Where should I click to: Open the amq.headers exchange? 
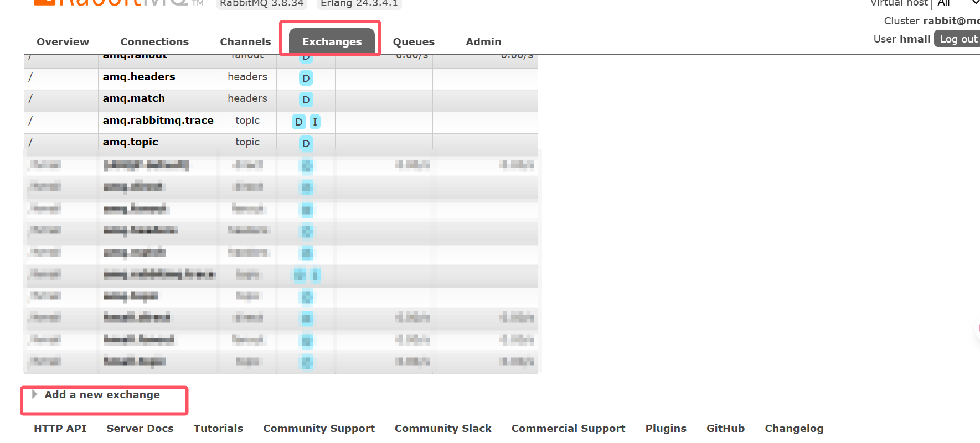pos(139,77)
